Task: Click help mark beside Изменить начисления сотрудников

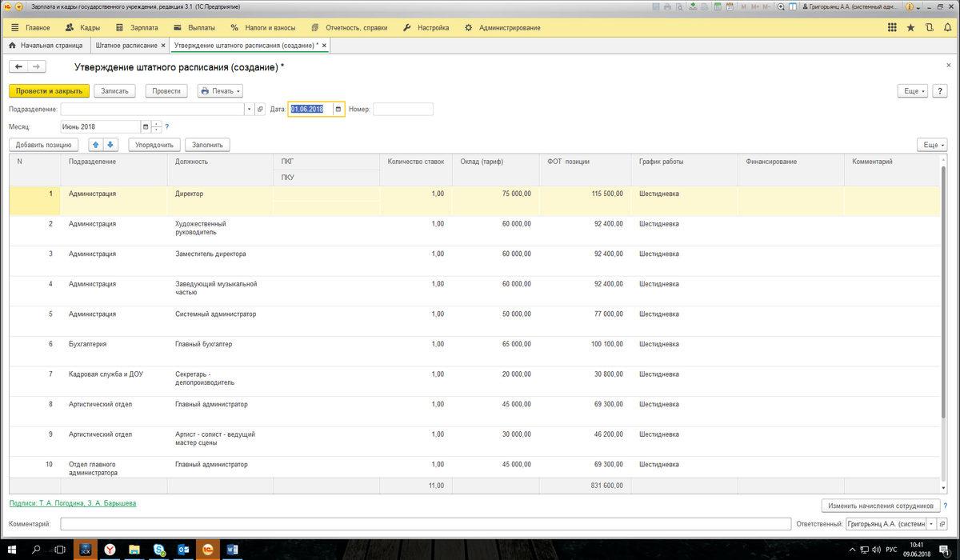Action: [946, 506]
